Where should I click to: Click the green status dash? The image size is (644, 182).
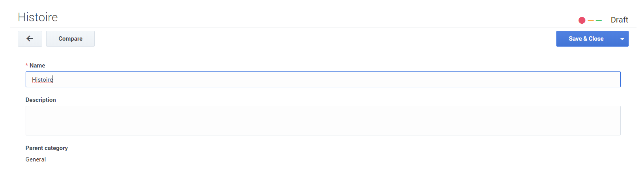click(599, 20)
